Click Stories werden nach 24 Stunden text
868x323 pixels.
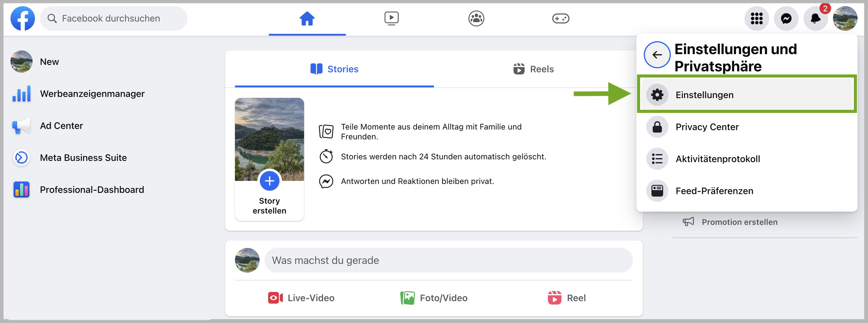(444, 157)
